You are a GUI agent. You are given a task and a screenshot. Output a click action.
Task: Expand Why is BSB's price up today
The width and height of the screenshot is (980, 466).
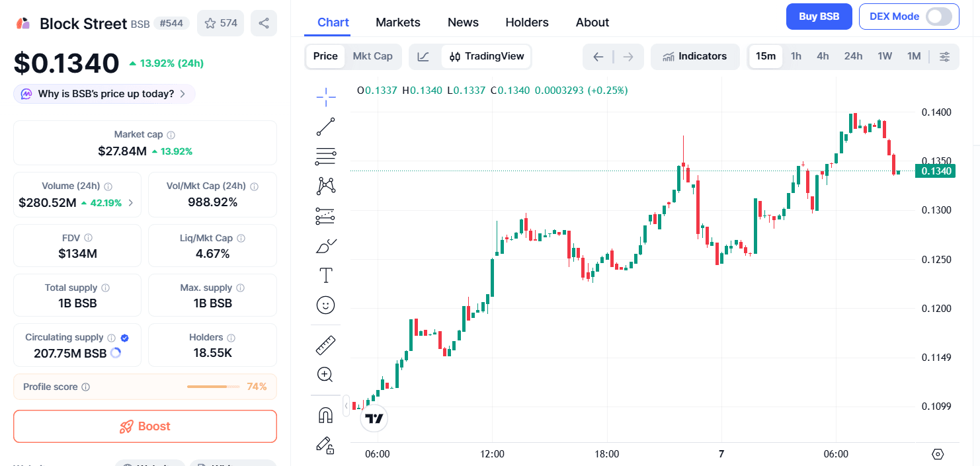104,94
